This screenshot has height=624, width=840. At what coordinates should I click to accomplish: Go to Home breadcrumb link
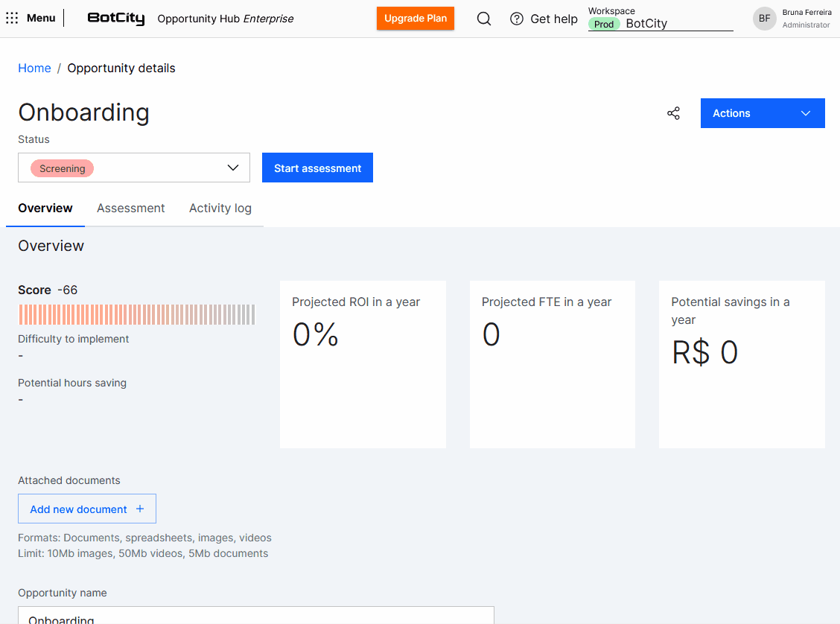coord(34,68)
